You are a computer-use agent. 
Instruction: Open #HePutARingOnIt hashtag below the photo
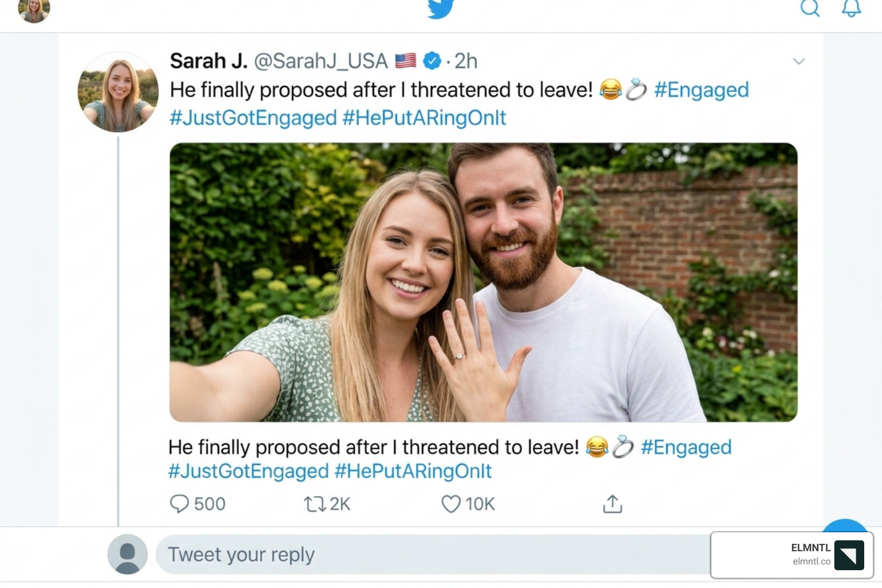pos(413,471)
